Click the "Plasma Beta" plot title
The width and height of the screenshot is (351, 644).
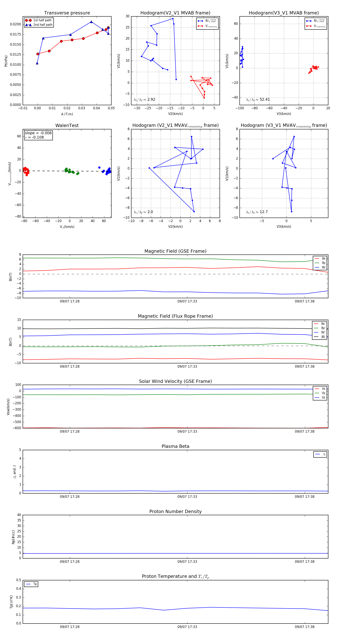click(x=175, y=446)
